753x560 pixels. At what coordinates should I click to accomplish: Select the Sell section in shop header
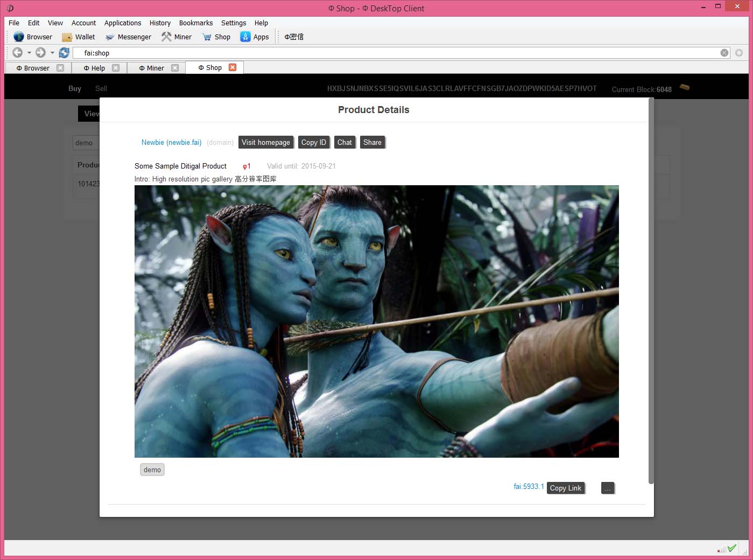click(101, 88)
